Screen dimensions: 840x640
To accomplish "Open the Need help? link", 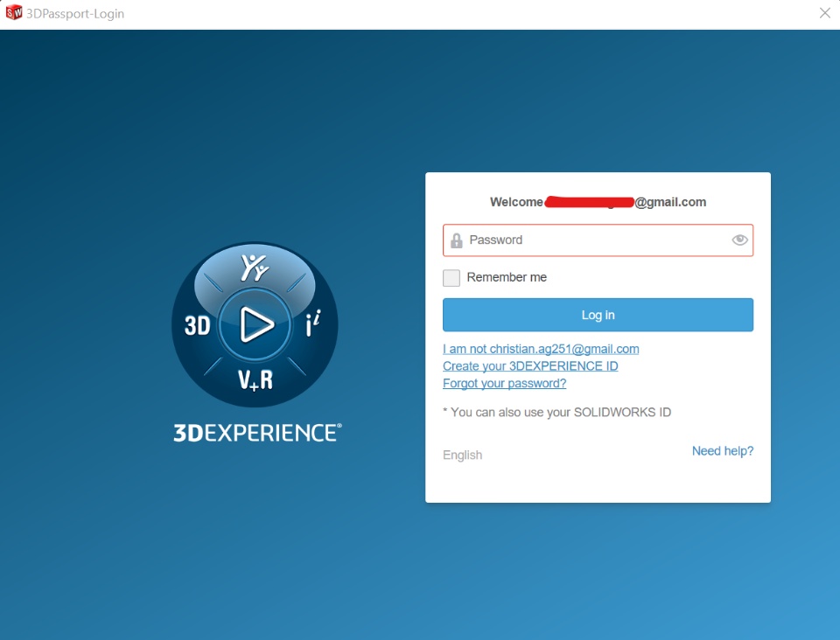I will (722, 450).
